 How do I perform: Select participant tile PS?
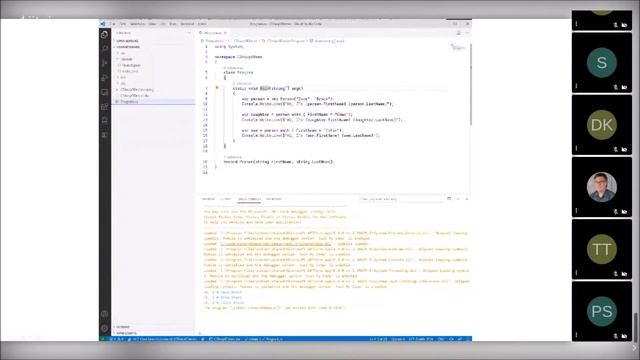pos(602,311)
